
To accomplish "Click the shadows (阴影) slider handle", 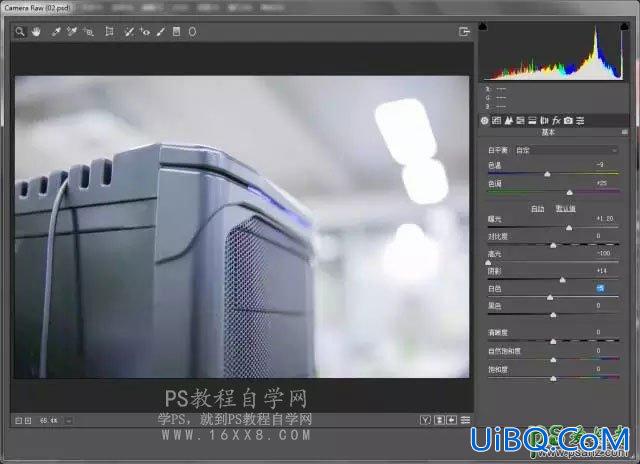I will 562,280.
